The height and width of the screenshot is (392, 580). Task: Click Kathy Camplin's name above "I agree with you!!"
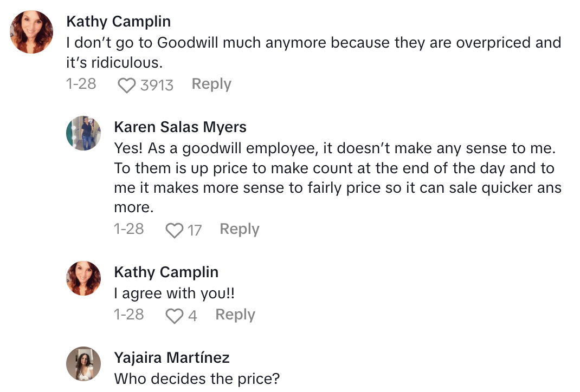[166, 272]
